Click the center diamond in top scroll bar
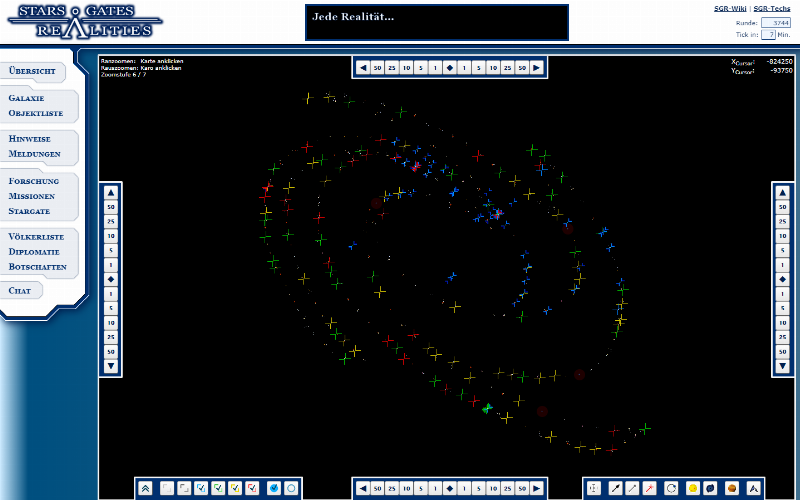This screenshot has width=800, height=500. tap(450, 68)
